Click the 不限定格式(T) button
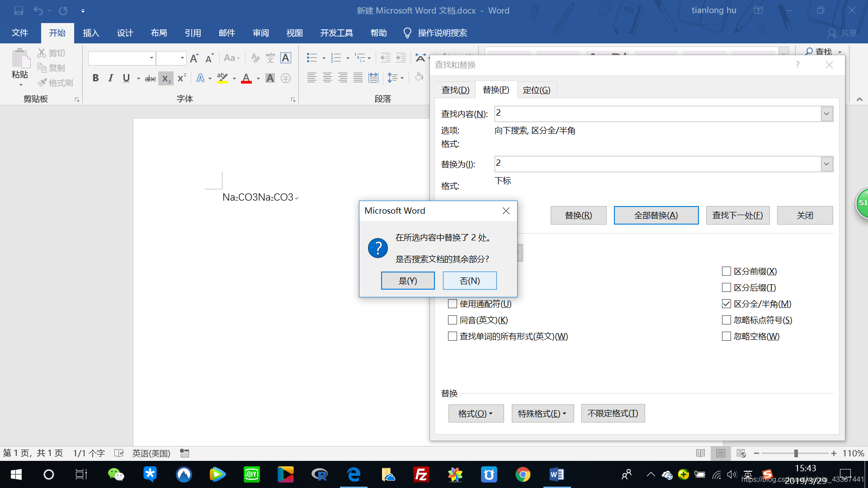This screenshot has height=488, width=868. click(613, 413)
